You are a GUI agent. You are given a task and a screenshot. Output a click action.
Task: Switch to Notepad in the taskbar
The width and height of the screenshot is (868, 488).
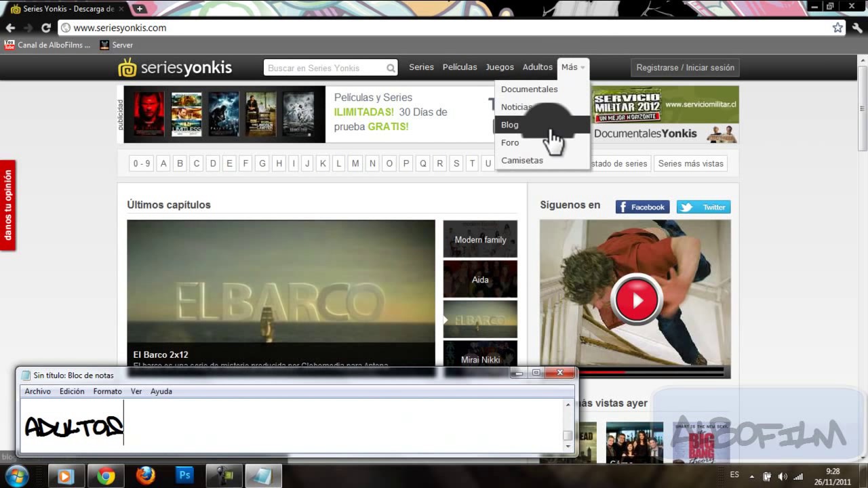[x=263, y=476]
